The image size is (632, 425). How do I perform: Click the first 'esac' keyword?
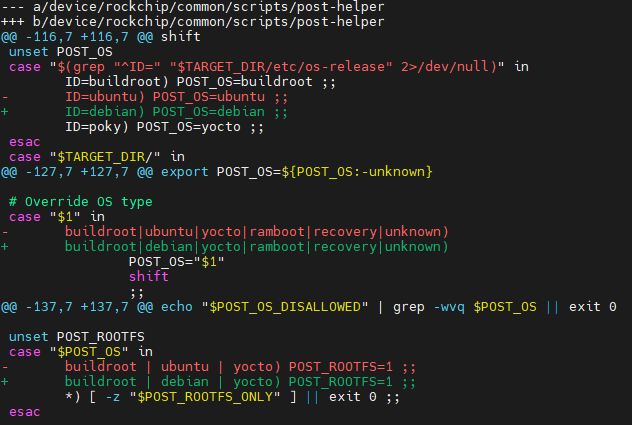click(25, 142)
